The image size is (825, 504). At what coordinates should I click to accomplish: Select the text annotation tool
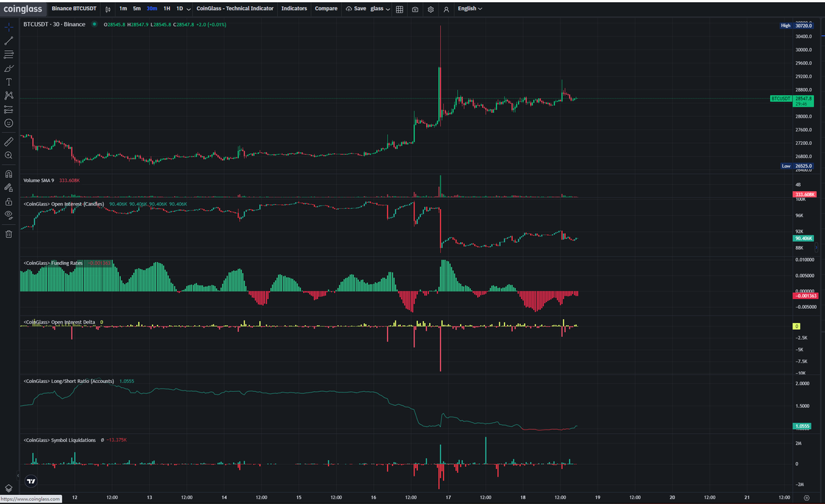point(8,82)
